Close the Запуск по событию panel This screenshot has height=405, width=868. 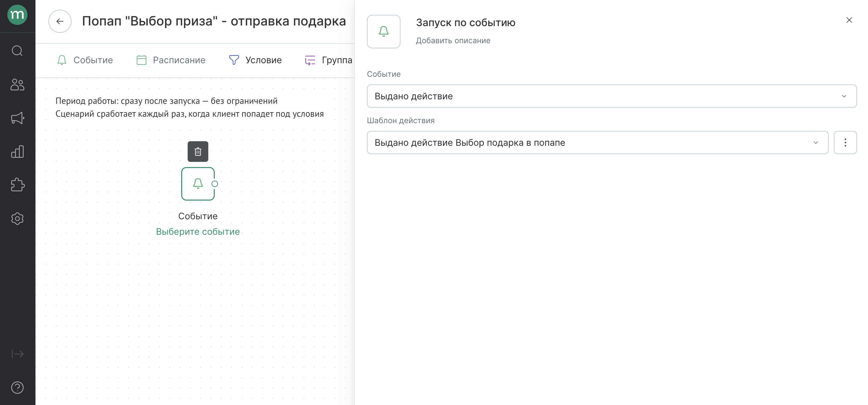click(x=849, y=20)
